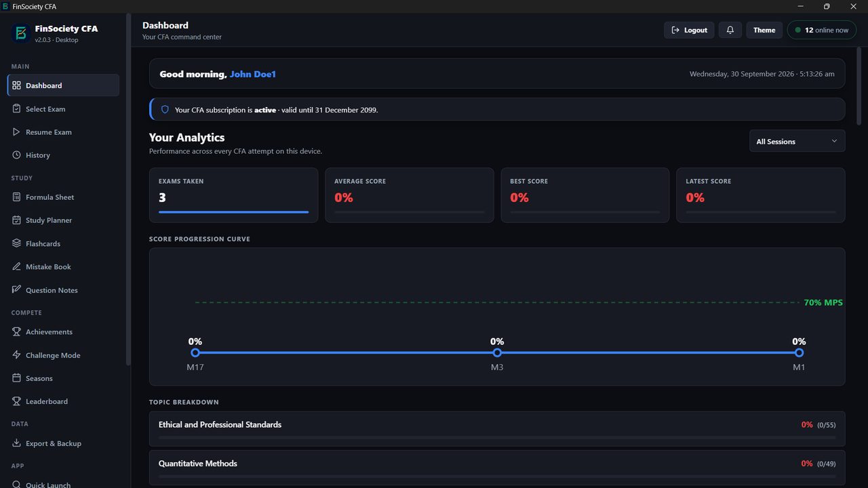The width and height of the screenshot is (868, 488).
Task: Click the History clock icon
Action: 17,155
